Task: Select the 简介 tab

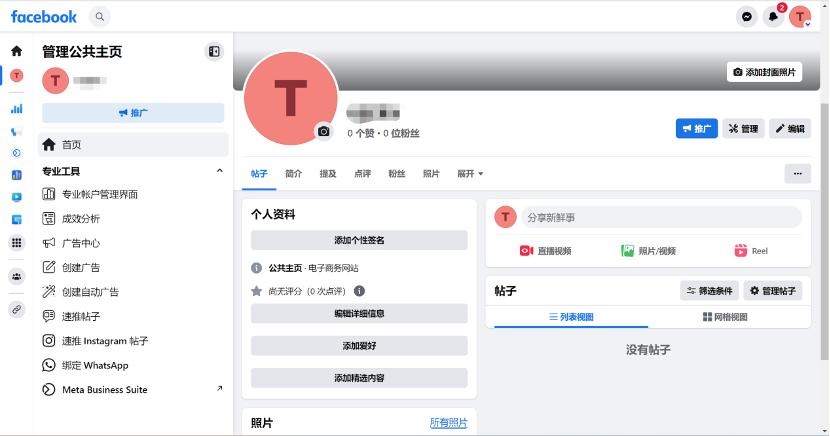Action: tap(294, 173)
